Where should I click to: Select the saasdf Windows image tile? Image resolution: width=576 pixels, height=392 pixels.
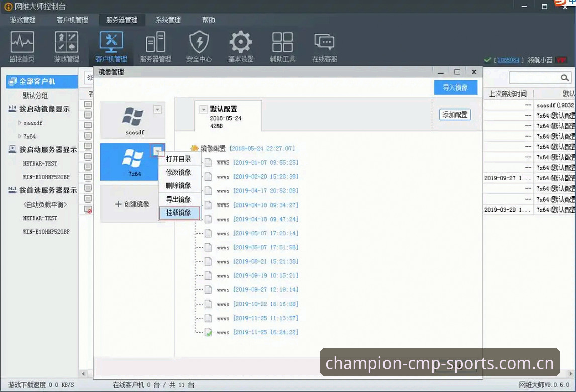pyautogui.click(x=133, y=120)
